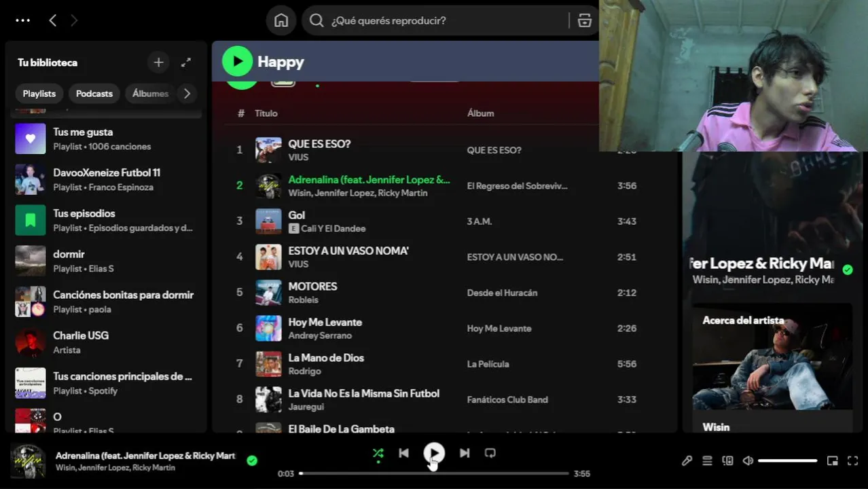Click the search magnifier icon

click(317, 20)
